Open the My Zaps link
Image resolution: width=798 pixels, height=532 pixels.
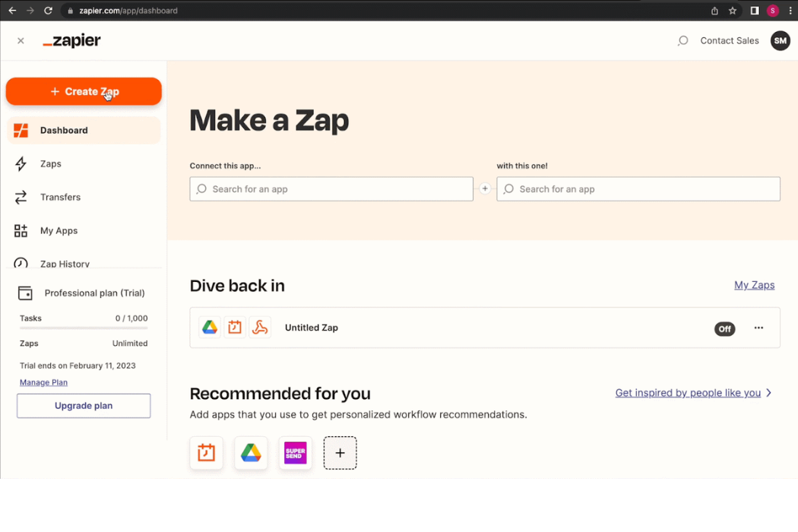click(754, 285)
